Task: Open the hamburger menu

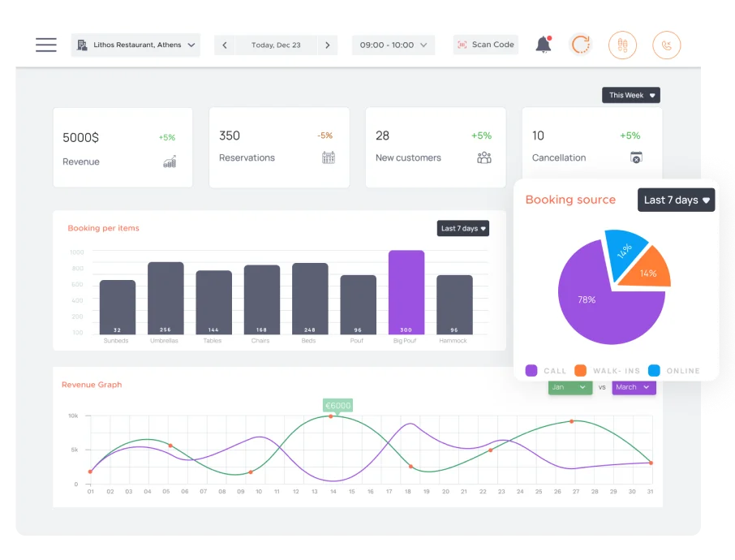Action: [x=46, y=45]
